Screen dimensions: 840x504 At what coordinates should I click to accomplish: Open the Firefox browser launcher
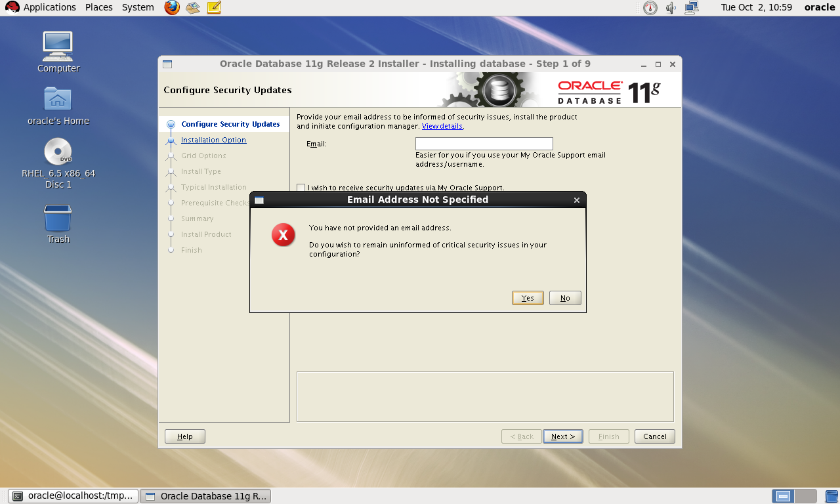click(x=172, y=8)
